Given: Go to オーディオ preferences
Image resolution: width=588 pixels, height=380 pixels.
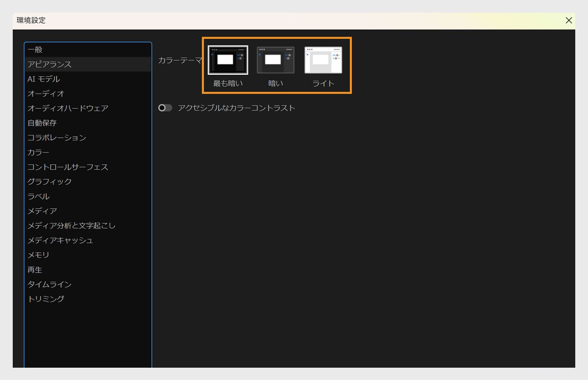Looking at the screenshot, I should tap(88, 94).
